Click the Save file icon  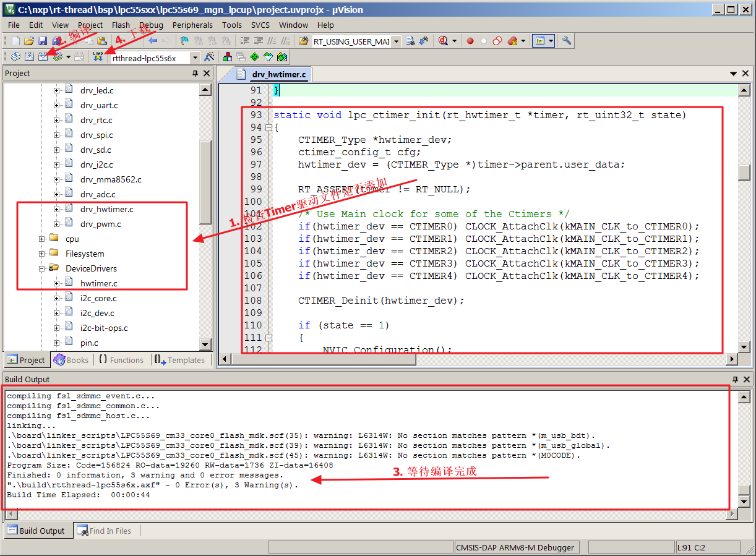(43, 41)
